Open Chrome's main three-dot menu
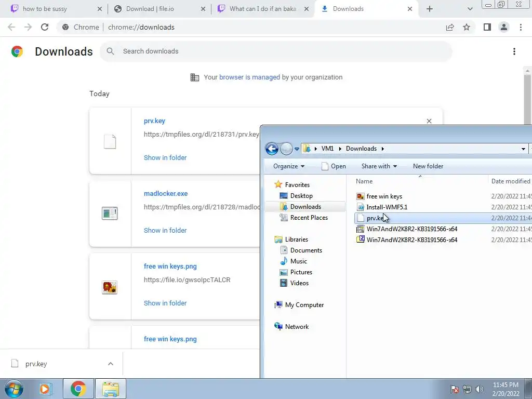The width and height of the screenshot is (532, 399). point(521,27)
